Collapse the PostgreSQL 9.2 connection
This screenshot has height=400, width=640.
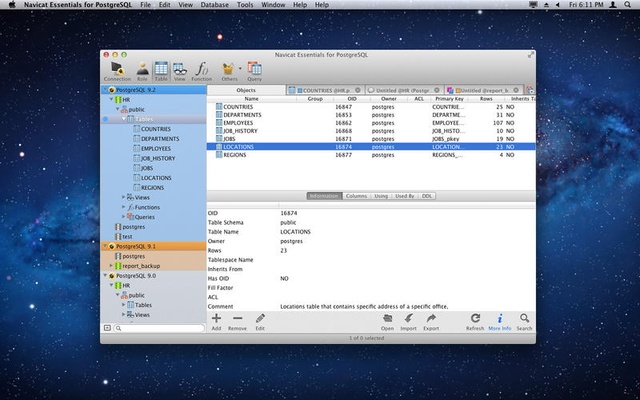pyautogui.click(x=105, y=89)
